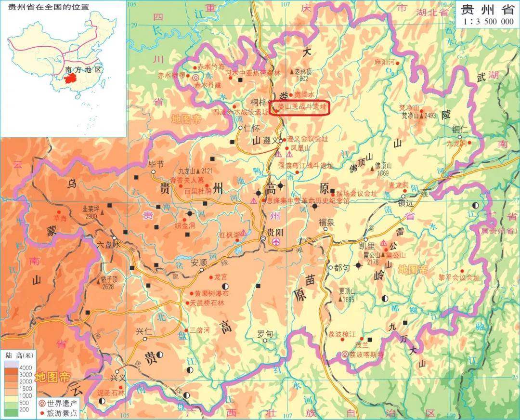
Task: Select the 百里杜鹃 attraction label
Action: pyautogui.click(x=199, y=191)
